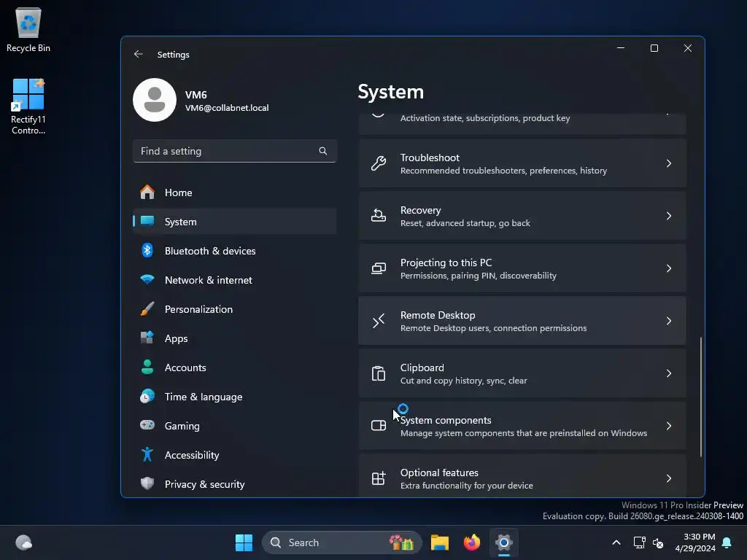
Task: Click the Troubleshoot wrench icon
Action: pyautogui.click(x=379, y=163)
